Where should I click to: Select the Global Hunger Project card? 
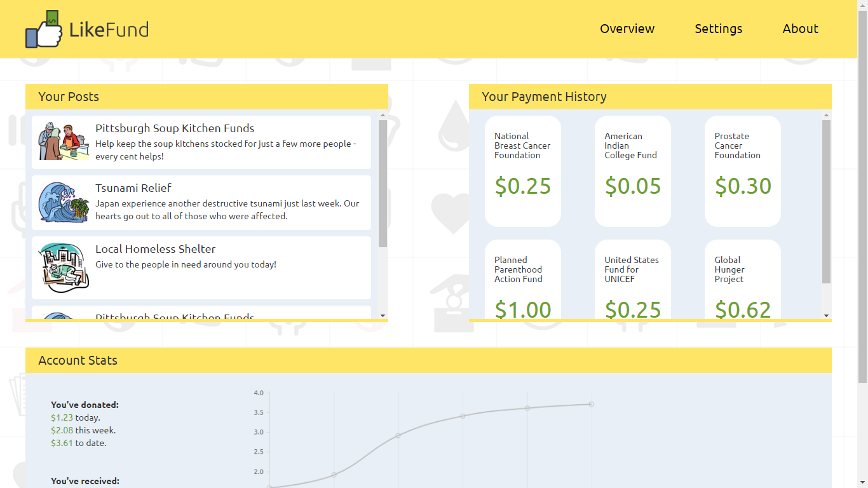point(743,280)
